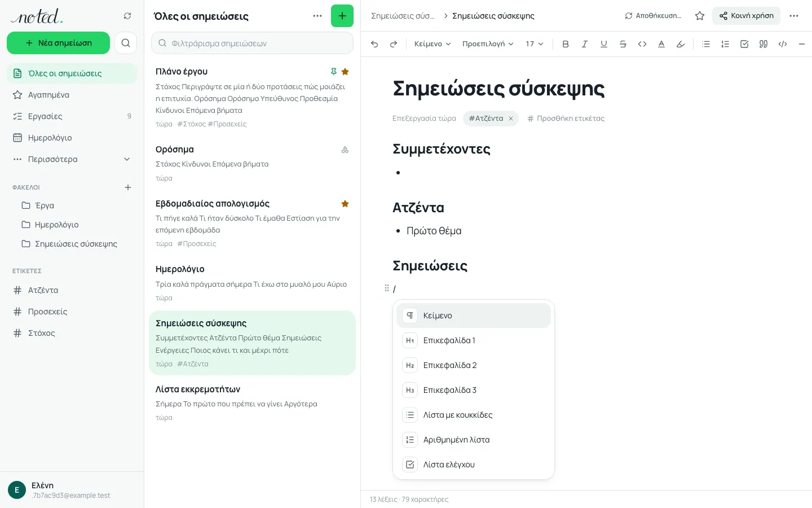Open Αγαπημένα in the sidebar
Viewport: 812px width, 508px height.
pyautogui.click(x=72, y=95)
